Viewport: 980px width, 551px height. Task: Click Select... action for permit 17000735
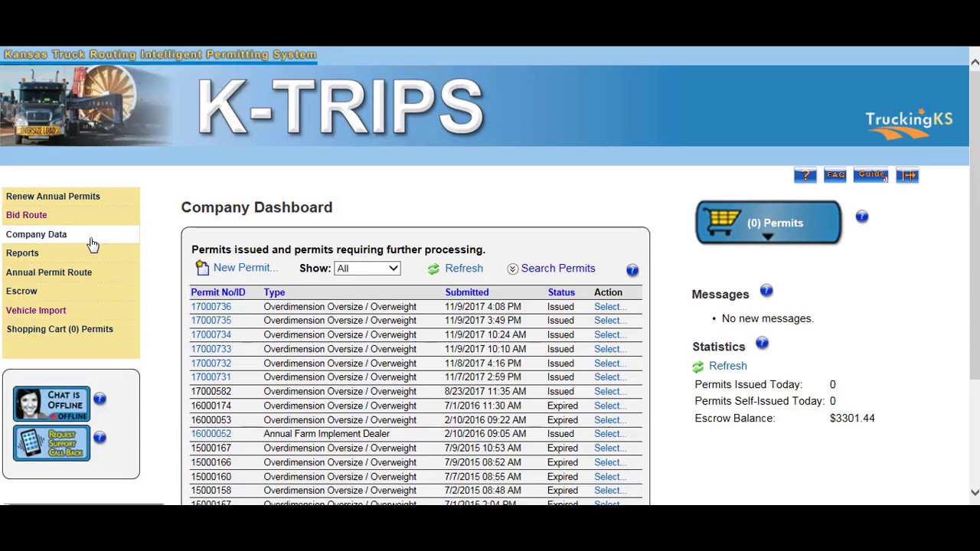coord(610,321)
